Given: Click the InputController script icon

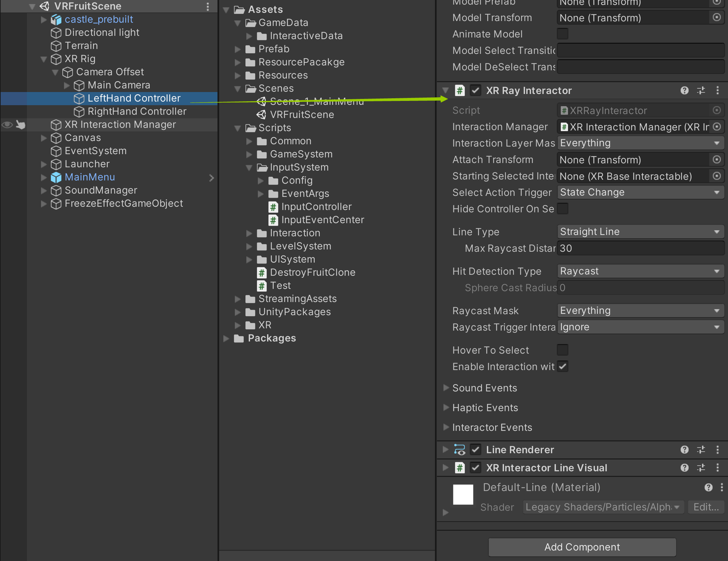Looking at the screenshot, I should click(x=273, y=207).
